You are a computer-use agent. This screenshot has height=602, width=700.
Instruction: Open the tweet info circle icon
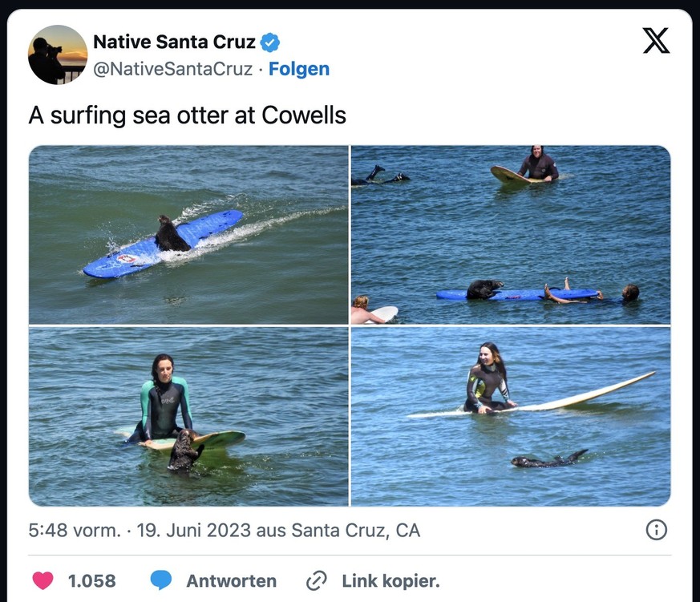(x=656, y=530)
